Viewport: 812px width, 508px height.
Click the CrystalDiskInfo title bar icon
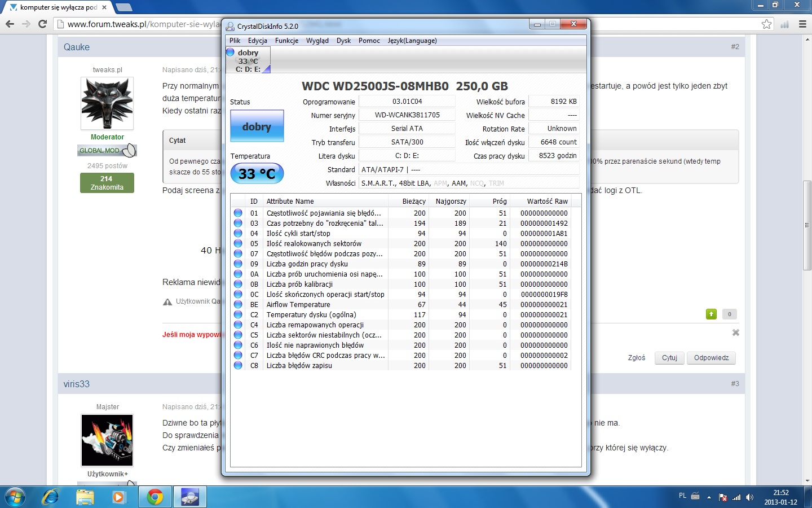tap(230, 26)
